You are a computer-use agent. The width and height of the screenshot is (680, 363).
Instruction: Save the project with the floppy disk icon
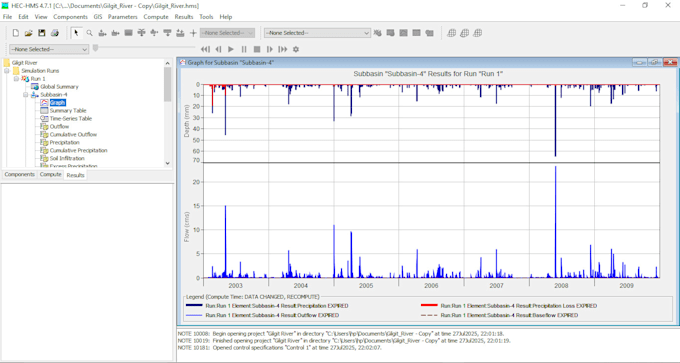coord(42,33)
